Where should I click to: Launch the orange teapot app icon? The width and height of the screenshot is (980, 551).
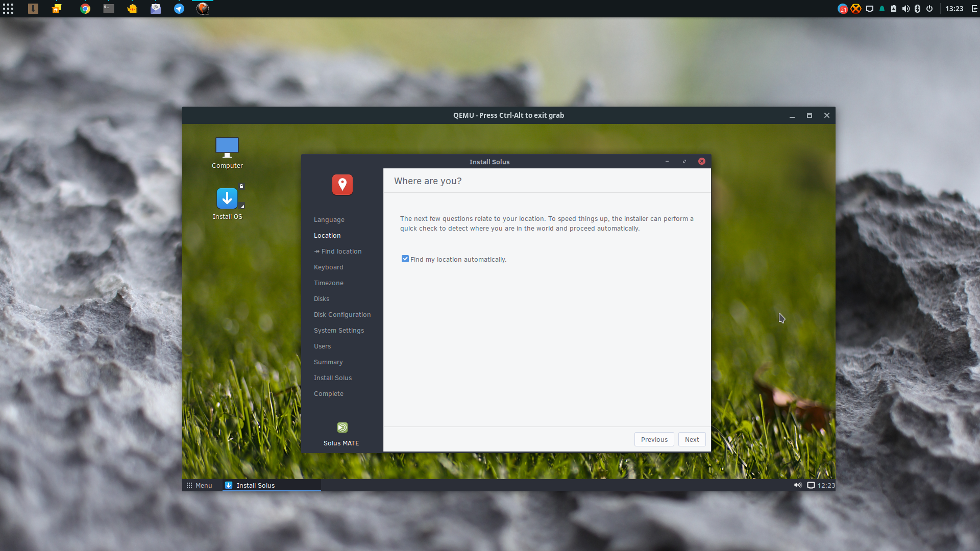click(x=132, y=9)
